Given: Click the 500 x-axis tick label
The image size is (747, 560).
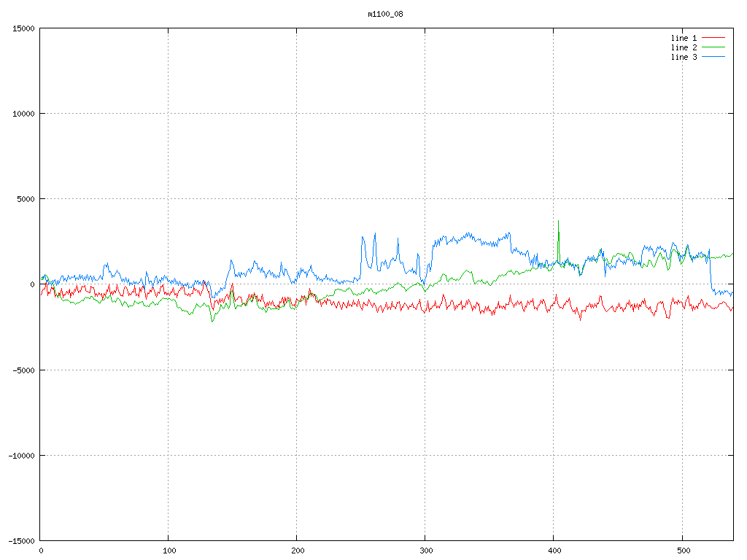Looking at the screenshot, I should tap(682, 551).
